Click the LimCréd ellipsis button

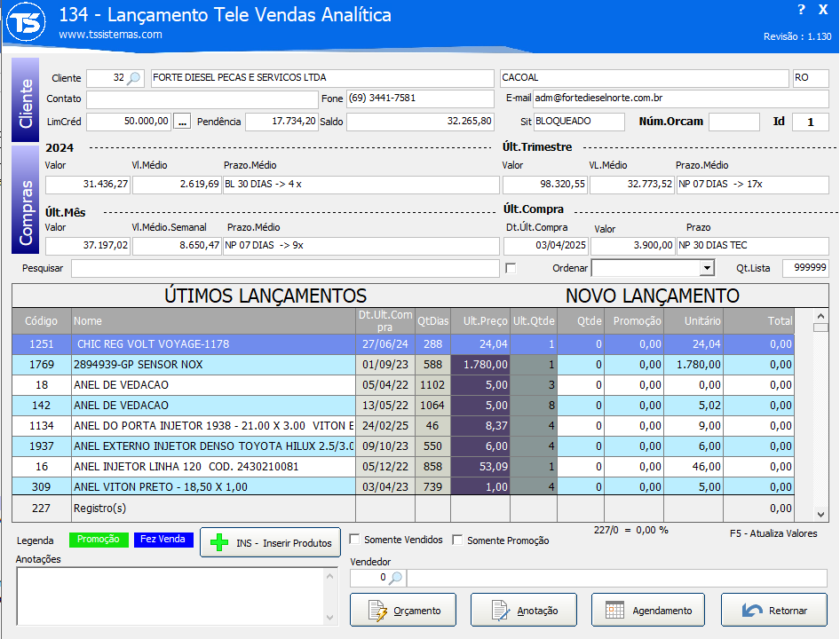click(x=182, y=122)
